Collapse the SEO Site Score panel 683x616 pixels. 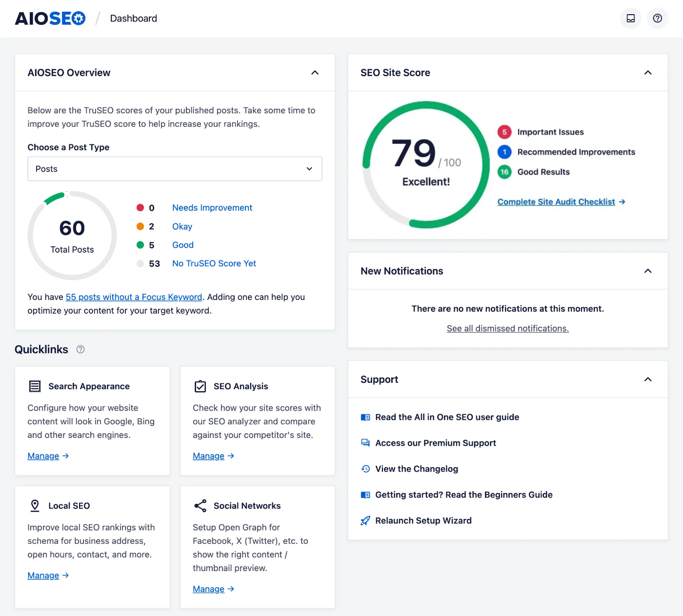point(648,72)
